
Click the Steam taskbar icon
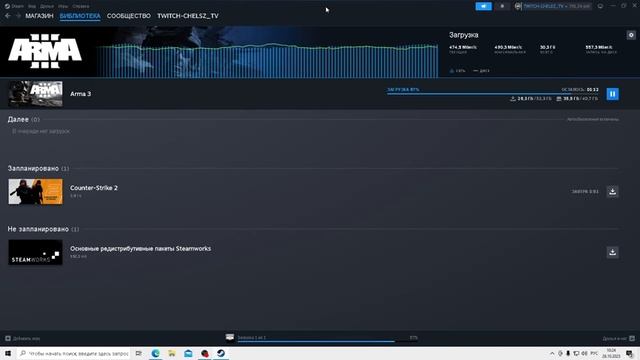pos(221,353)
